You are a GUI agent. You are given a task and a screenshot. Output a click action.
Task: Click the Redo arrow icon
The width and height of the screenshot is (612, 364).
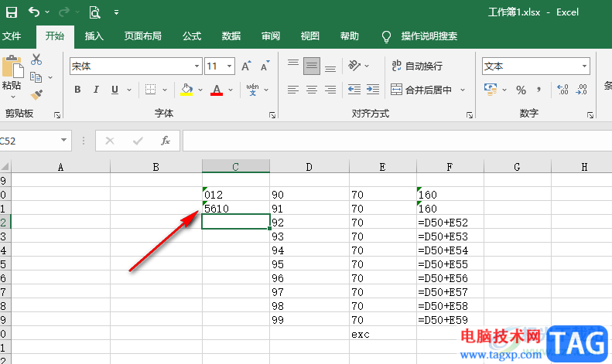tap(64, 12)
